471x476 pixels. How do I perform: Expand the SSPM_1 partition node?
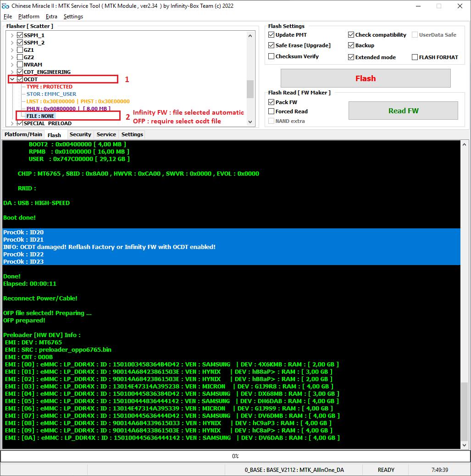[12, 35]
